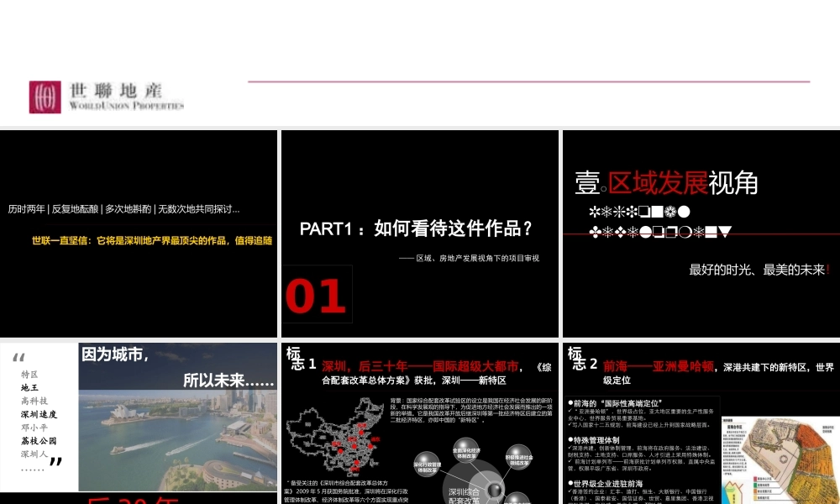This screenshot has height=504, width=840.
Task: Open the 因为城市 所以未来 slide
Action: [x=139, y=423]
